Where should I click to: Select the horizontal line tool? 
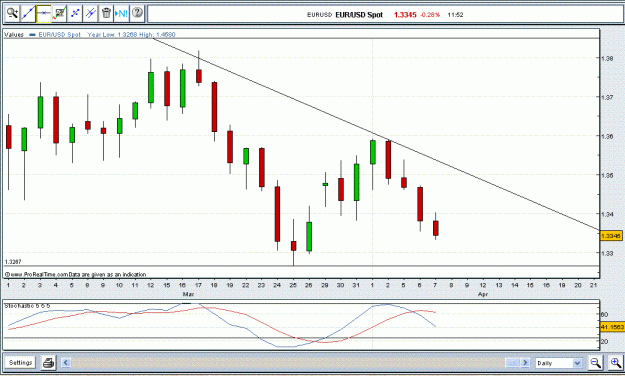[43, 14]
